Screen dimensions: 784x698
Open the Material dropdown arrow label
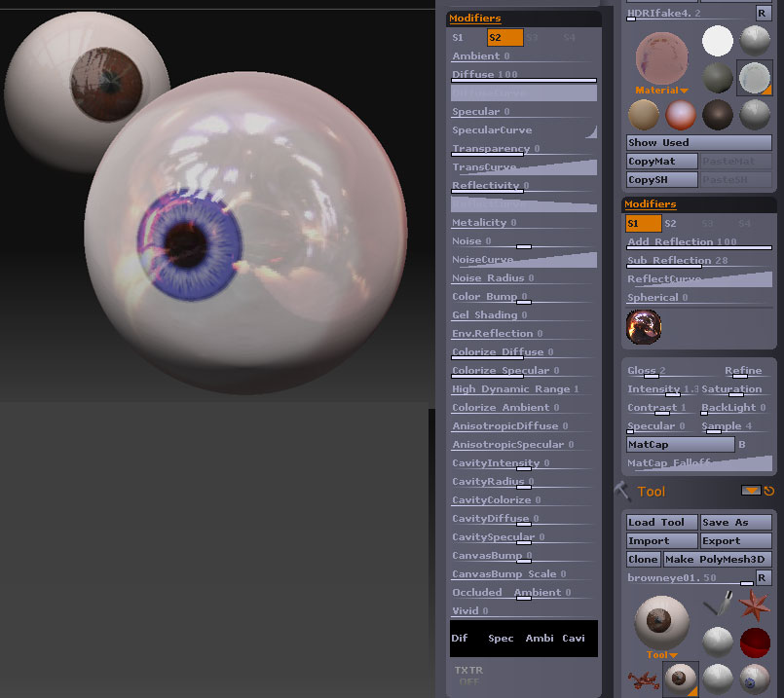point(661,90)
